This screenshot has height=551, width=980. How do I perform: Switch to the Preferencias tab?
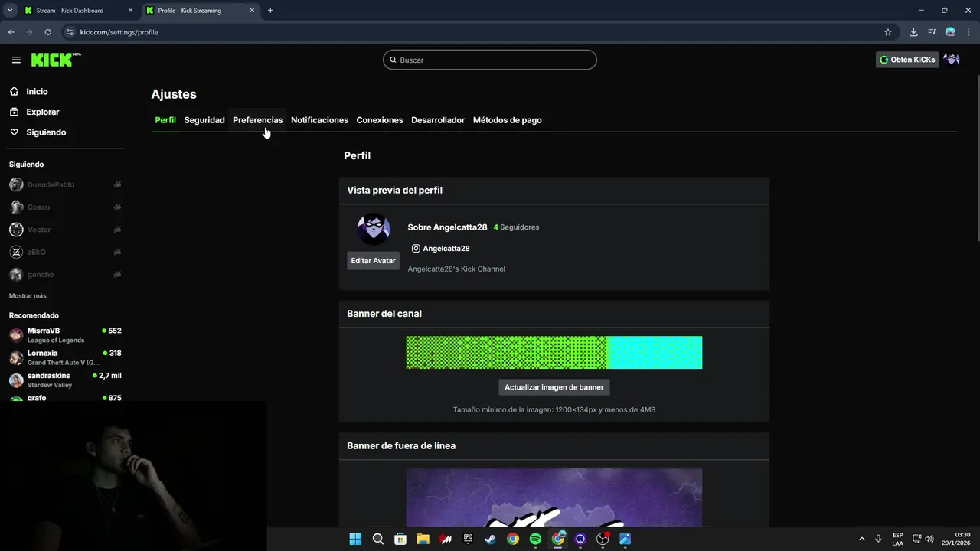click(257, 120)
